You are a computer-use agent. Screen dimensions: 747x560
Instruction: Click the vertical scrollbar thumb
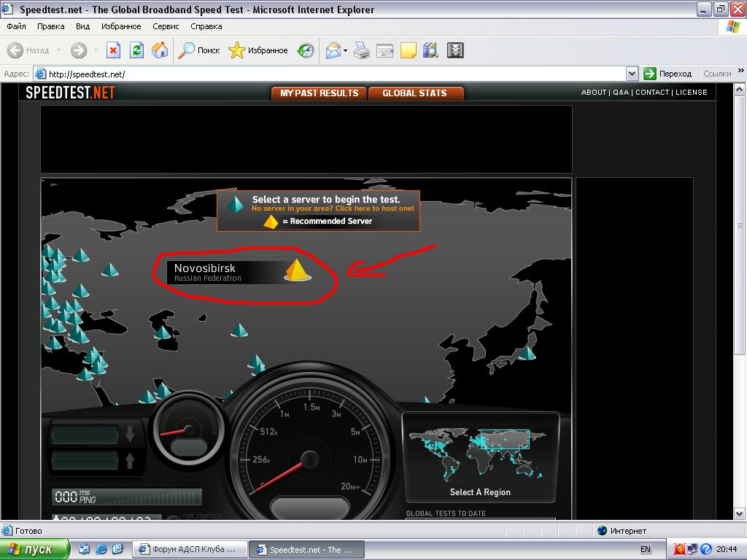(x=740, y=225)
